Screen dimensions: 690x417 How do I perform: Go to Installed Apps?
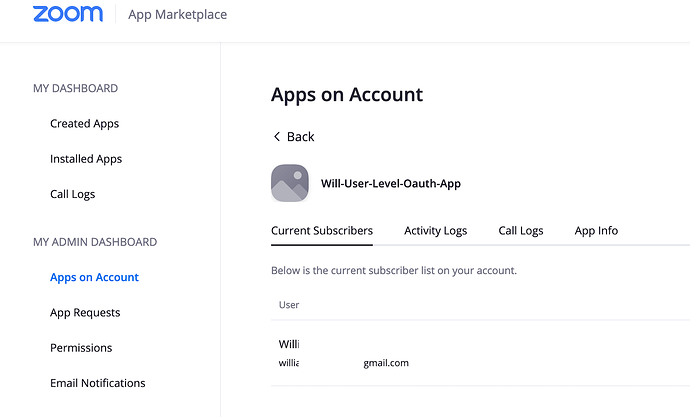[x=86, y=159]
